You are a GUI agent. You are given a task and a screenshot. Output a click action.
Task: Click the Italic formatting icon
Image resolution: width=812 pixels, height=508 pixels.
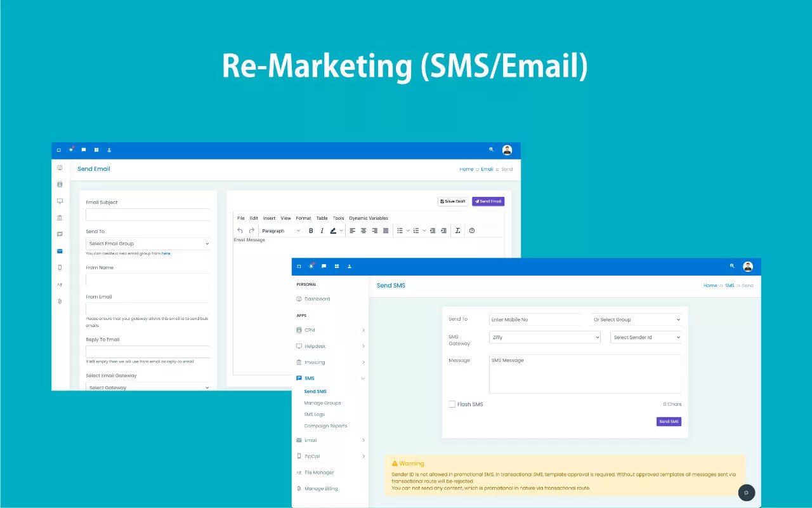click(x=322, y=231)
